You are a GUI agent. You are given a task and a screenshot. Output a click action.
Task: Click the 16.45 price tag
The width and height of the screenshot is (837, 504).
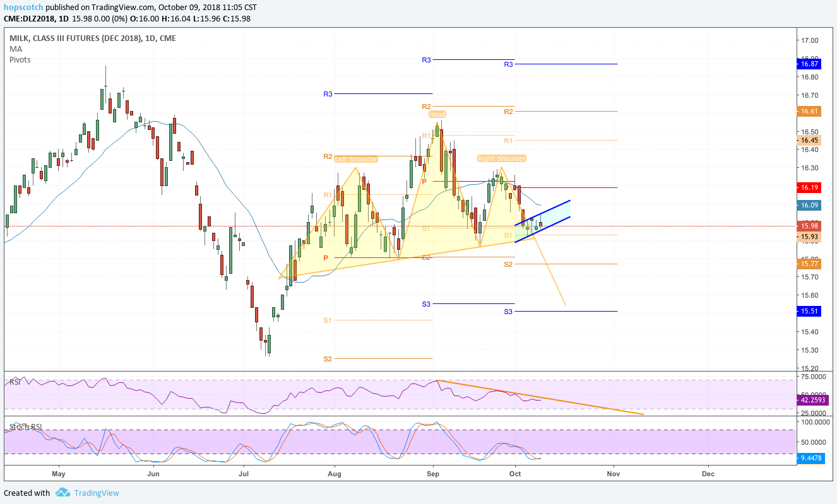(x=809, y=140)
